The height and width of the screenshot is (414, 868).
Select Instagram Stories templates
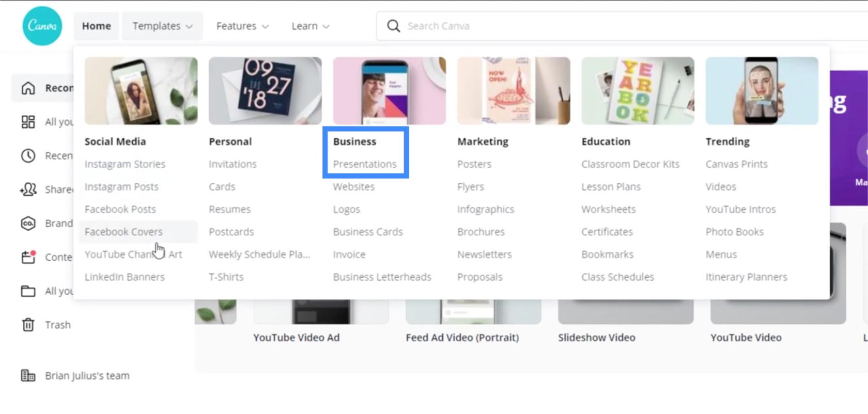(125, 164)
